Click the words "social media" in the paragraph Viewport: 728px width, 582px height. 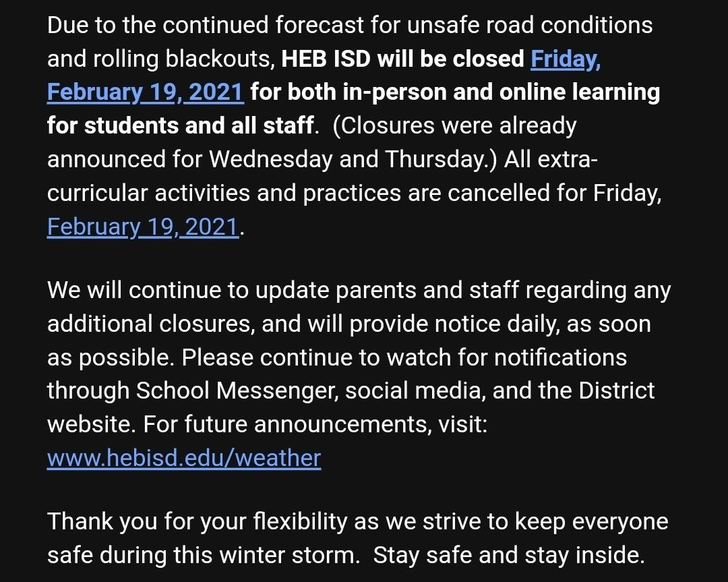click(x=415, y=390)
